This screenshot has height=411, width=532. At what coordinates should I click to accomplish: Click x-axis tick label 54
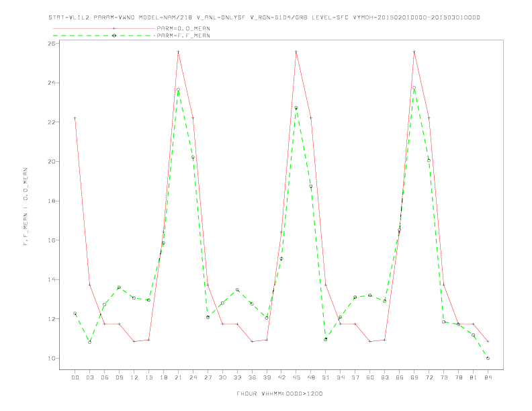[x=341, y=377]
